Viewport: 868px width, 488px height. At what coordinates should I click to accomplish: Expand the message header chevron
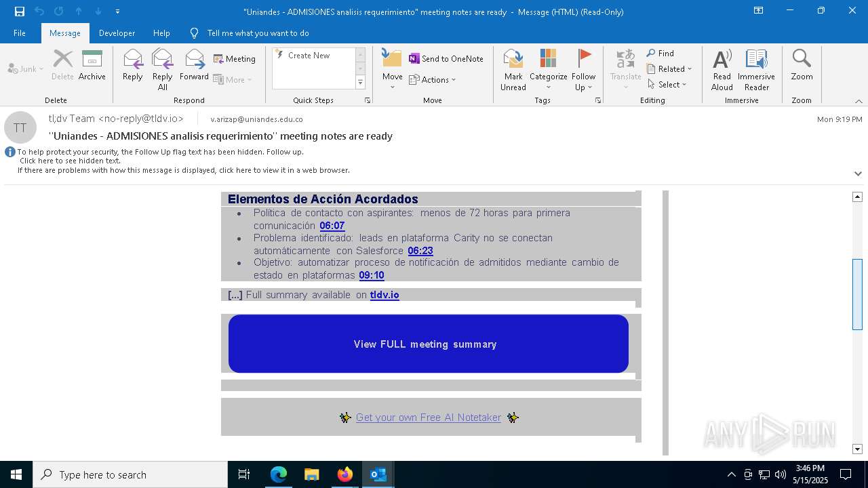858,174
